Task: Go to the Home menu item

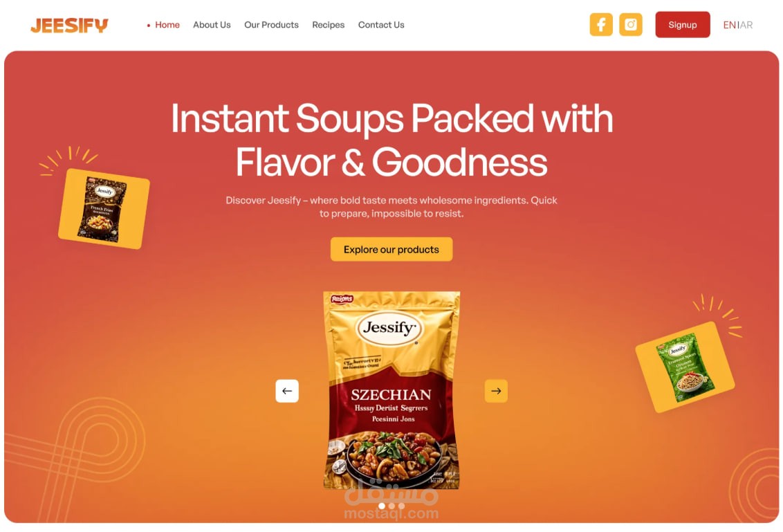Action: [167, 25]
